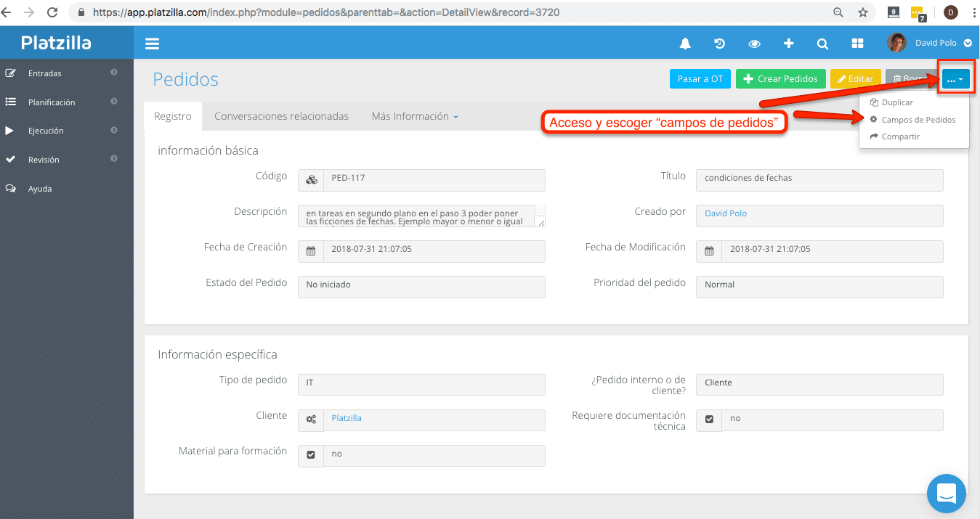Click the Pasar a OT button

[700, 78]
